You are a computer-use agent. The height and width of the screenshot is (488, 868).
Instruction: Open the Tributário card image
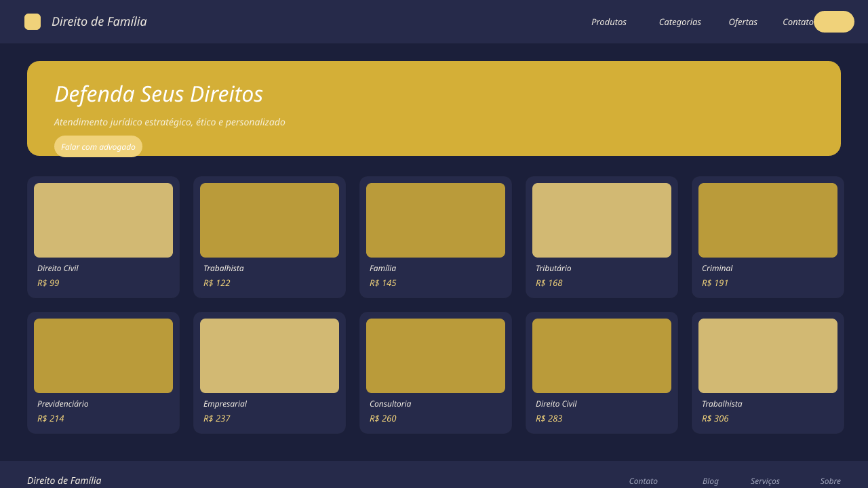coord(601,220)
